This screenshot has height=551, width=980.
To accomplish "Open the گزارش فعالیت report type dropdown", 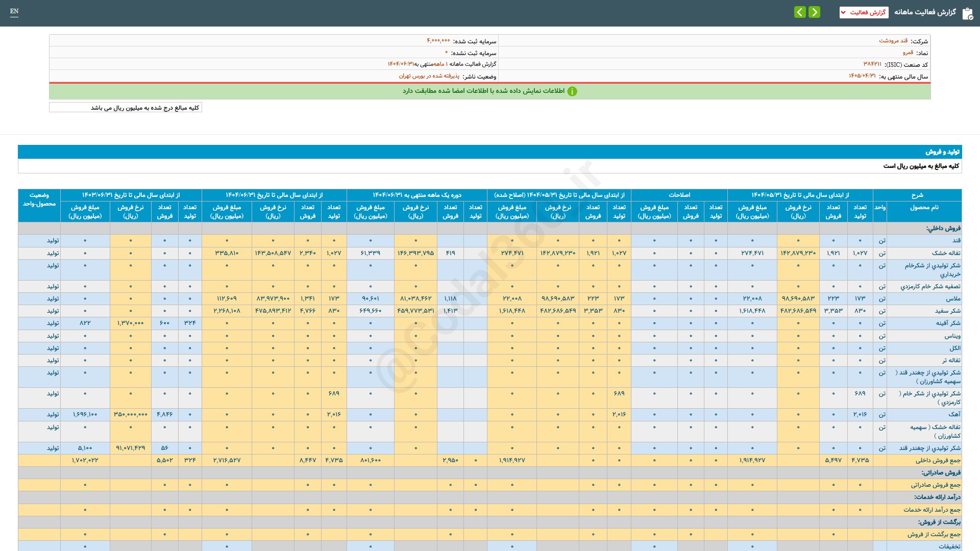I will coord(864,12).
